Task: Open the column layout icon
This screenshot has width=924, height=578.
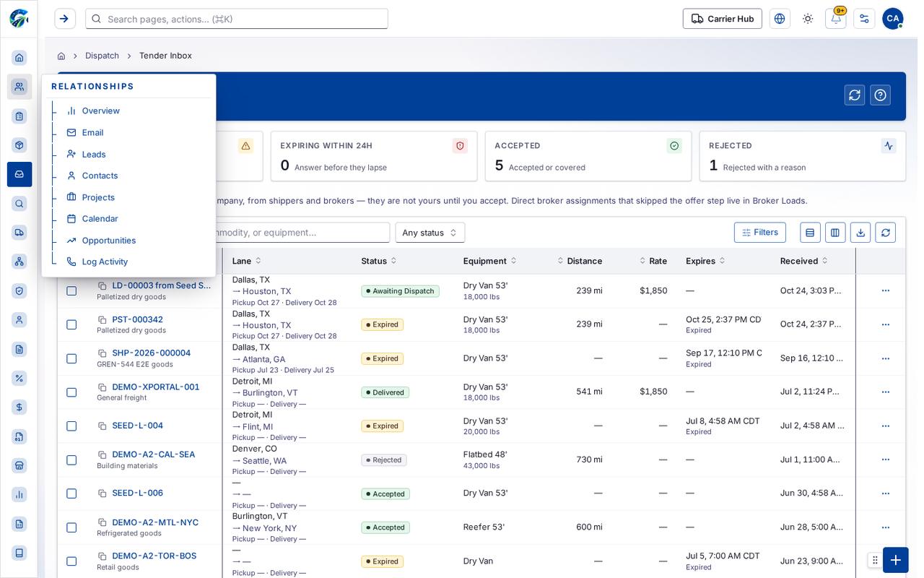Action: click(x=835, y=233)
